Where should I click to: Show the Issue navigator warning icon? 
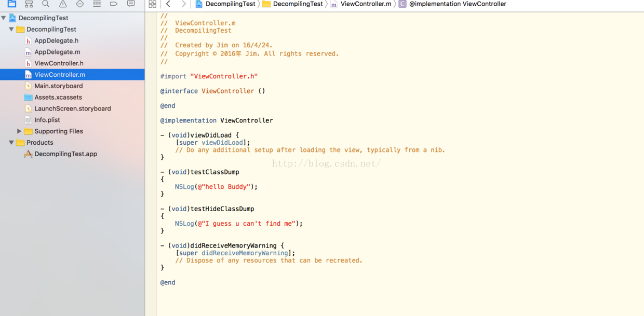pos(63,4)
